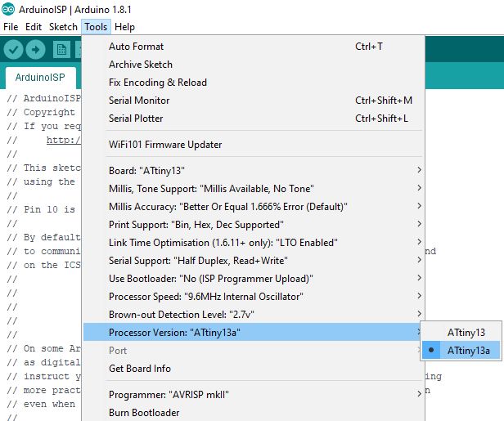Click the "// By default" comment line

click(43, 237)
